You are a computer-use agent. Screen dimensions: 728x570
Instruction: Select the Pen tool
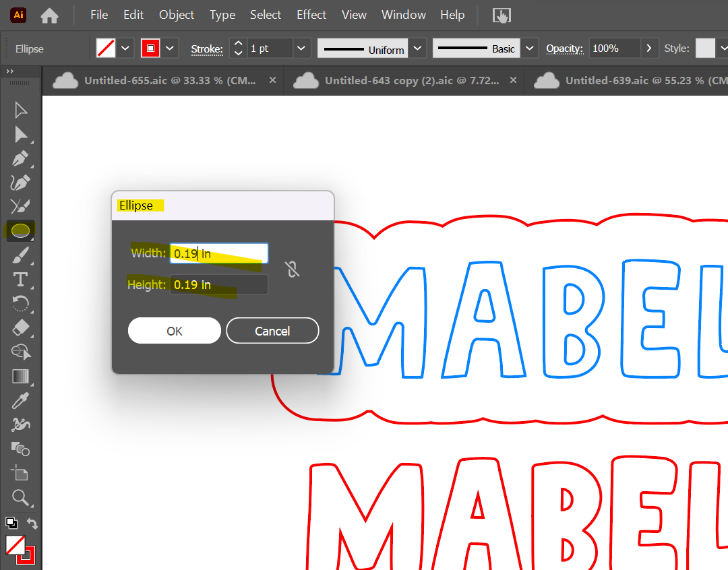[21, 159]
